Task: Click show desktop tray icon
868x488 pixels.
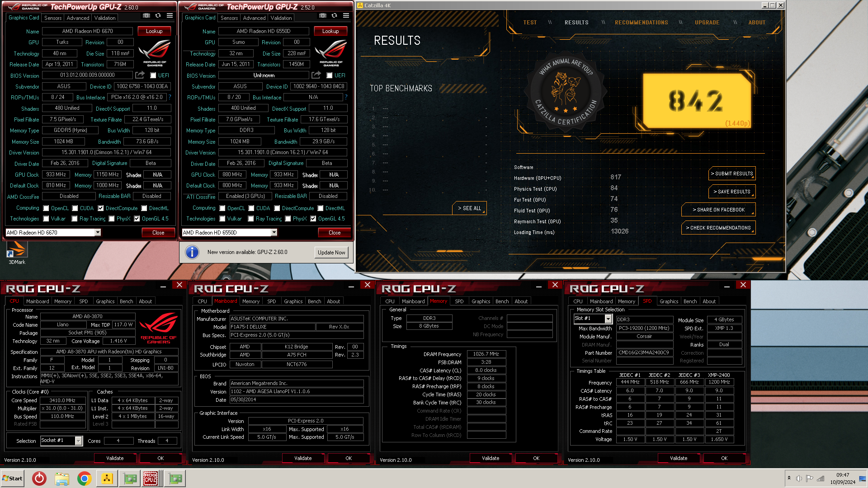Action: tap(863, 478)
